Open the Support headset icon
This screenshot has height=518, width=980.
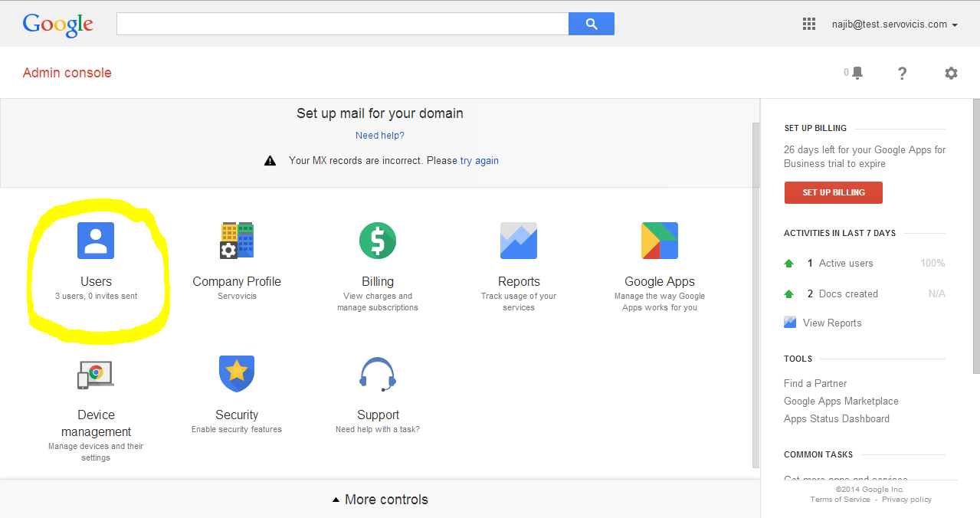click(x=378, y=374)
